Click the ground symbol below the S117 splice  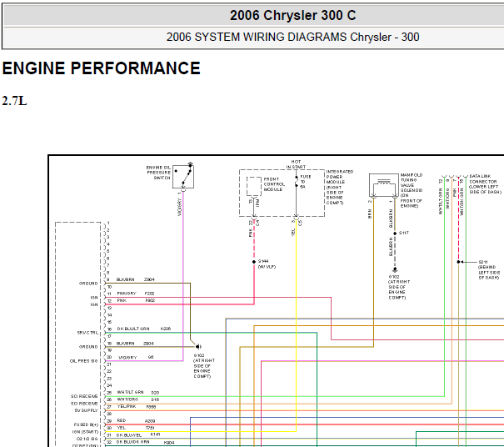[x=395, y=269]
